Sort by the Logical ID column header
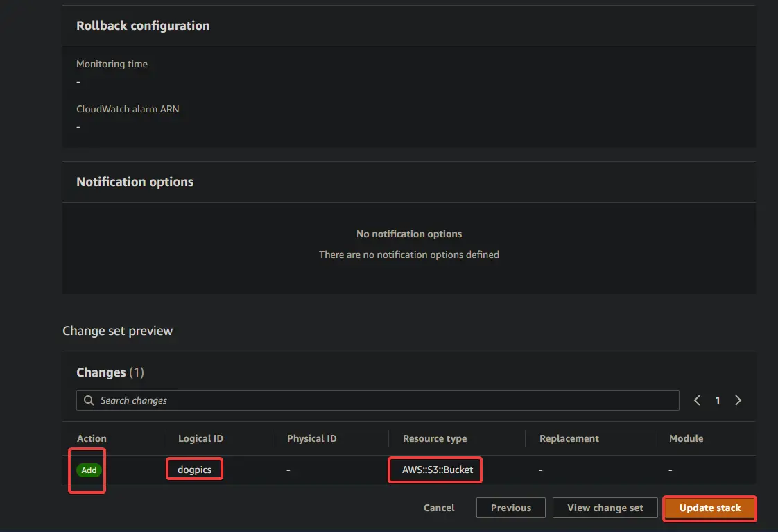The width and height of the screenshot is (778, 532). point(200,438)
